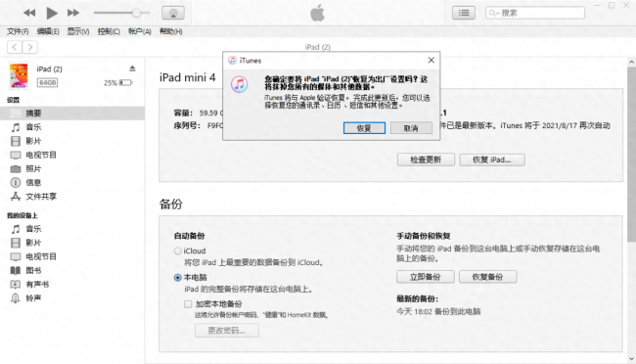This screenshot has width=636, height=364.
Task: Focus the search input field
Action: point(535,13)
